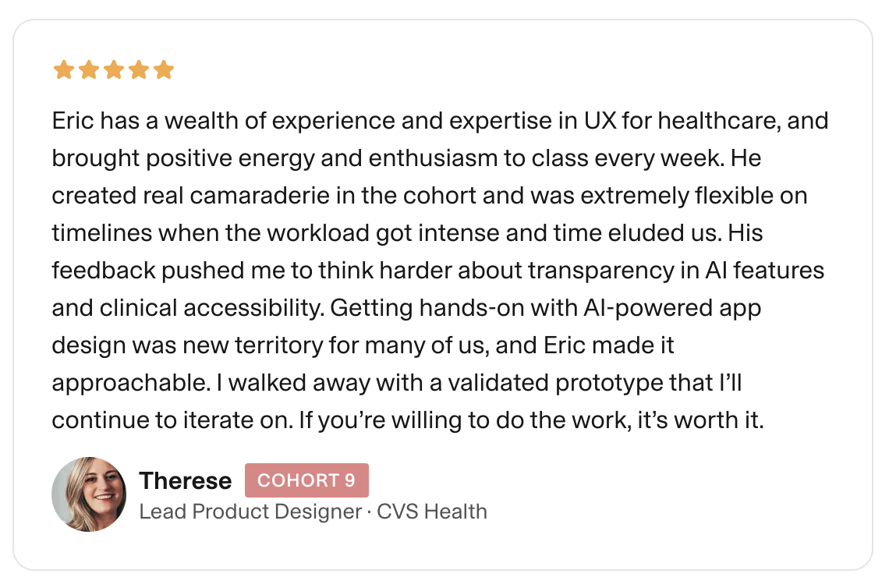The height and width of the screenshot is (588, 889).
Task: Click the second rating star
Action: (x=88, y=71)
